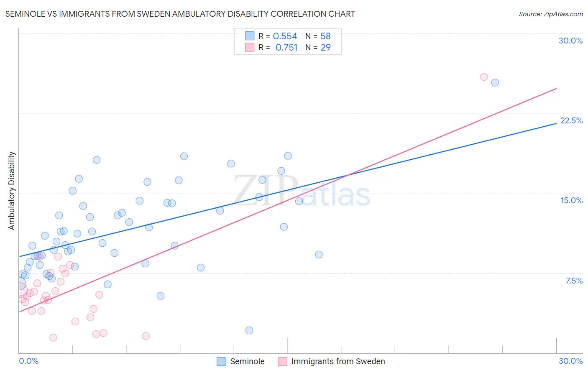Screen dimensions: 588x373
Task: Click the pink R = 0.751 legend square
Action: point(250,47)
